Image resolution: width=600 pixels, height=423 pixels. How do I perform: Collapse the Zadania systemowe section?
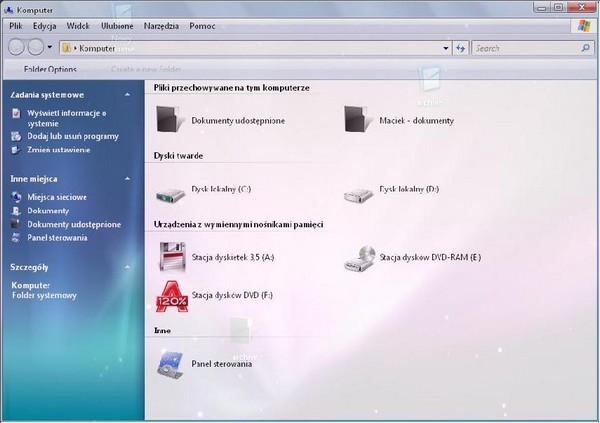pyautogui.click(x=126, y=94)
